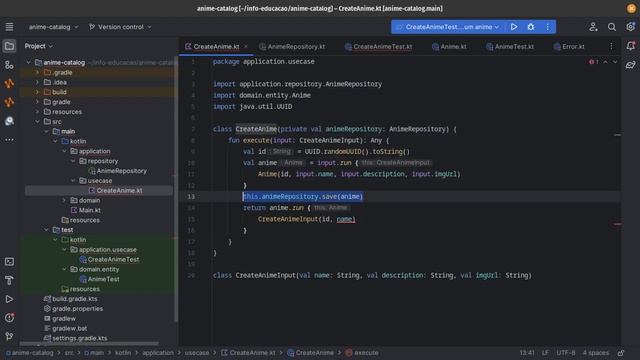Screen dimensions: 640x360
Task: Go to previous highlighted error arrow
Action: point(605,62)
